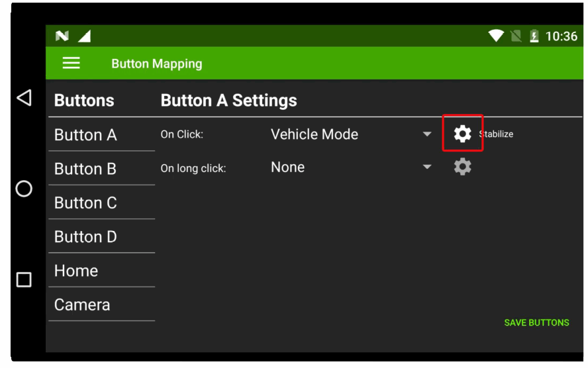The height and width of the screenshot is (368, 588).
Task: Tap the battery status icon
Action: point(534,36)
